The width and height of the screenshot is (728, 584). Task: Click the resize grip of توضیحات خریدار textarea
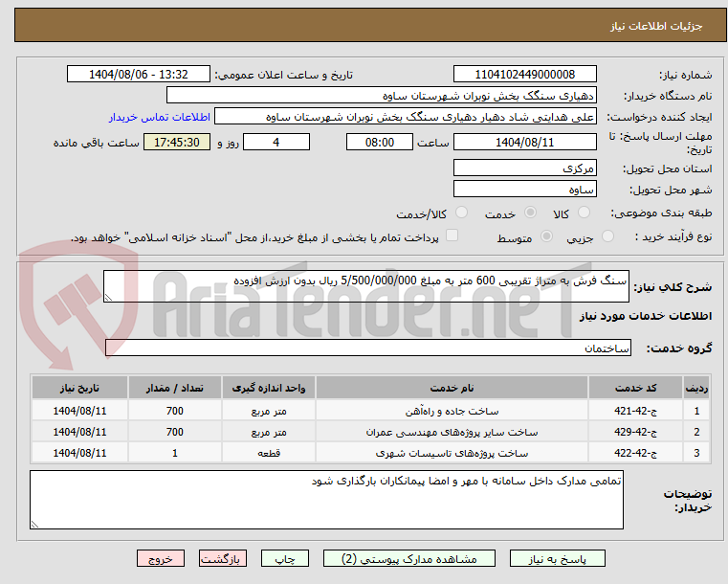(34, 524)
